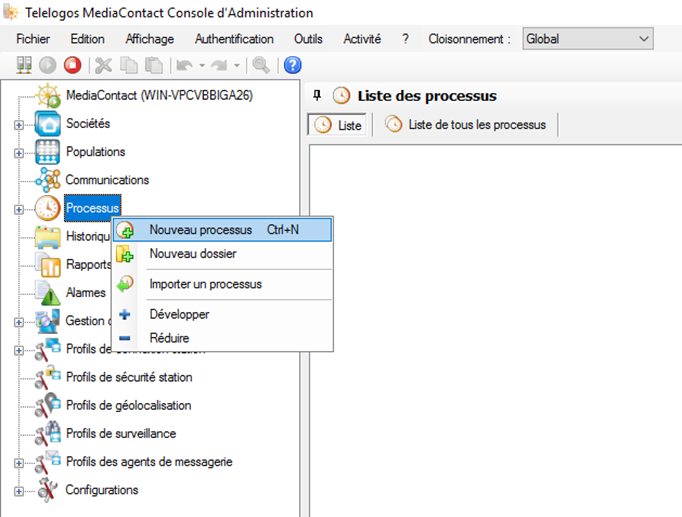Viewport: 682px width, 517px height.
Task: Select the Communications tree item
Action: point(107,180)
